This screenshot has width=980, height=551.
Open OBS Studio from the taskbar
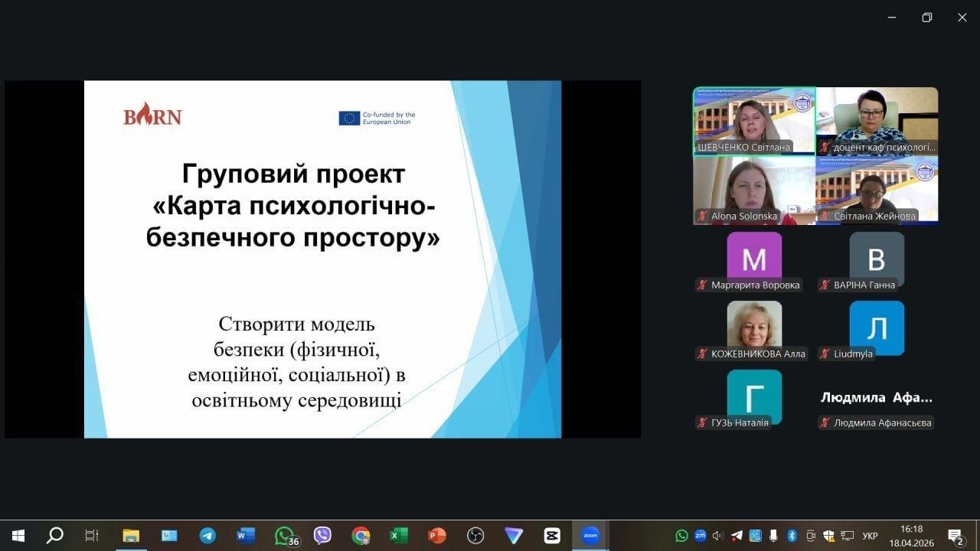click(475, 536)
